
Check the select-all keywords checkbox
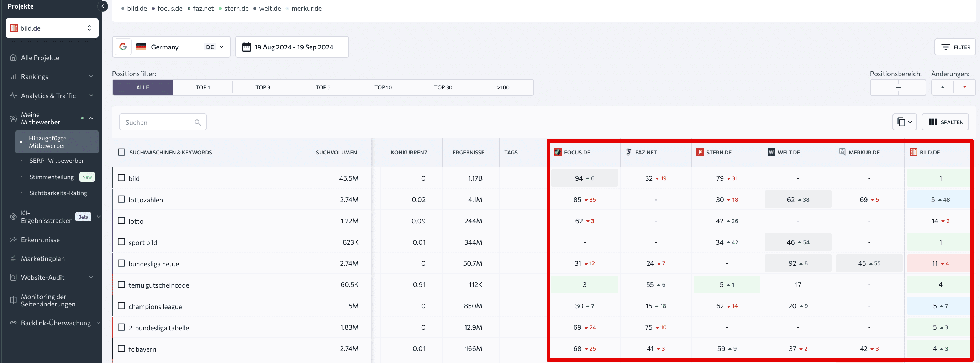pyautogui.click(x=121, y=152)
